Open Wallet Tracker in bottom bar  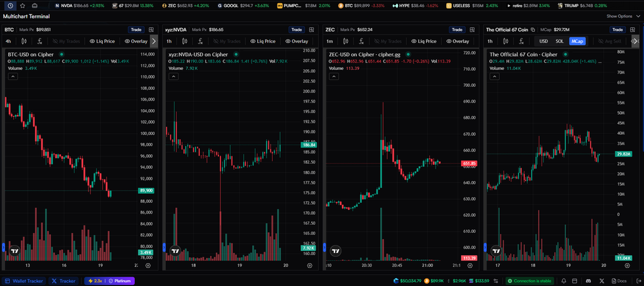pyautogui.click(x=22, y=281)
